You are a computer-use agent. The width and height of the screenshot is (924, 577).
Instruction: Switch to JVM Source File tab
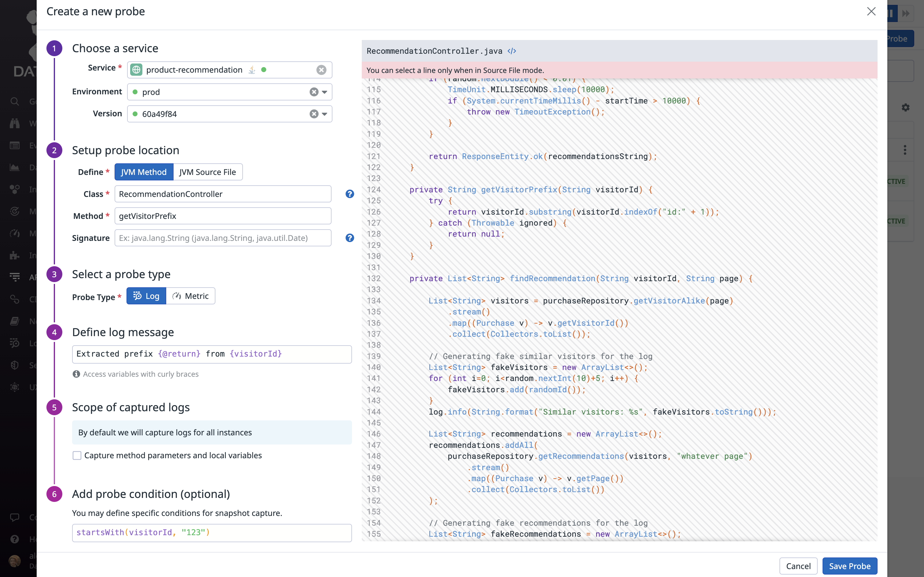208,172
